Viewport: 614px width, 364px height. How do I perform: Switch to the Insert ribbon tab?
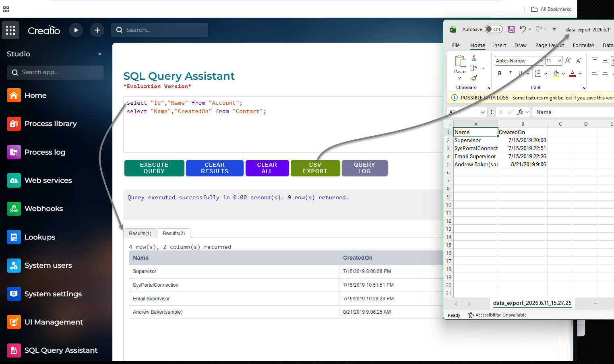pyautogui.click(x=500, y=45)
